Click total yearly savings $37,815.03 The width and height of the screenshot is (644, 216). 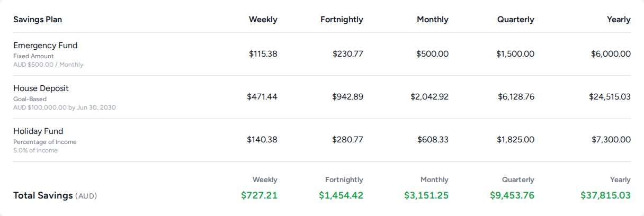point(605,195)
